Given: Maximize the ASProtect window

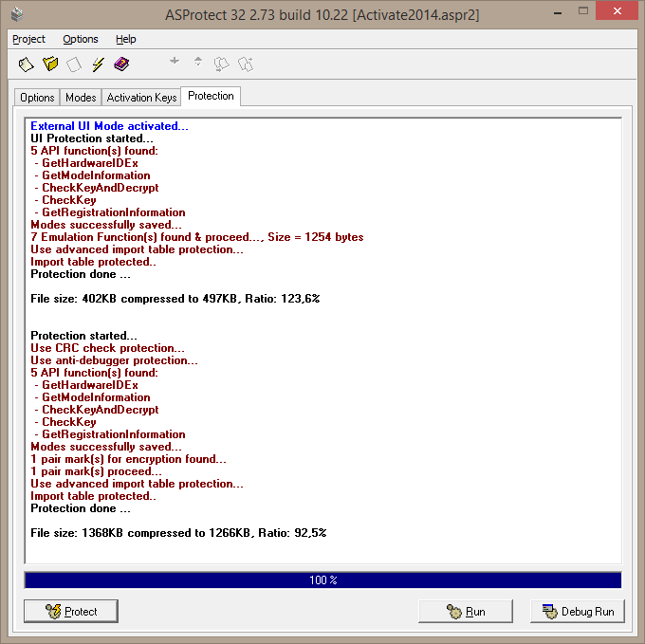Looking at the screenshot, I should coord(583,11).
